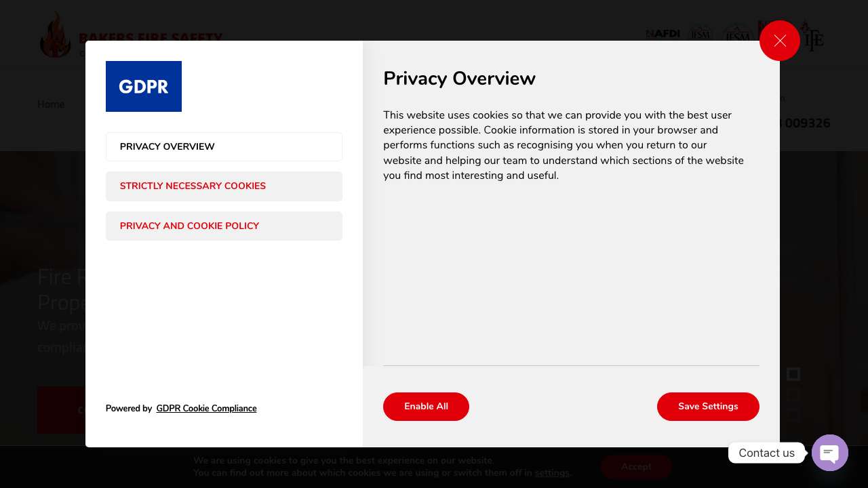Click the blue GDPR logo
868x488 pixels.
144,86
